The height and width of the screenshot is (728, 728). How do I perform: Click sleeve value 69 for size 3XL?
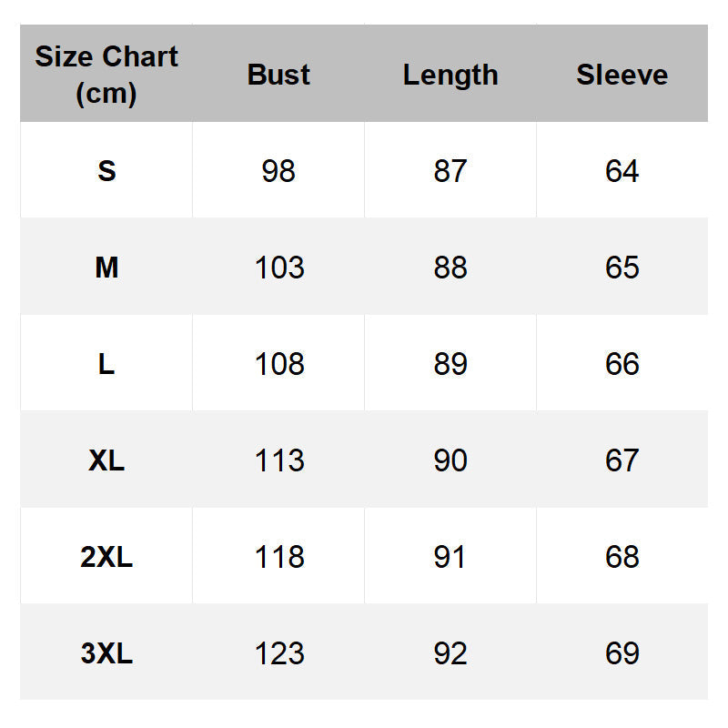click(622, 653)
